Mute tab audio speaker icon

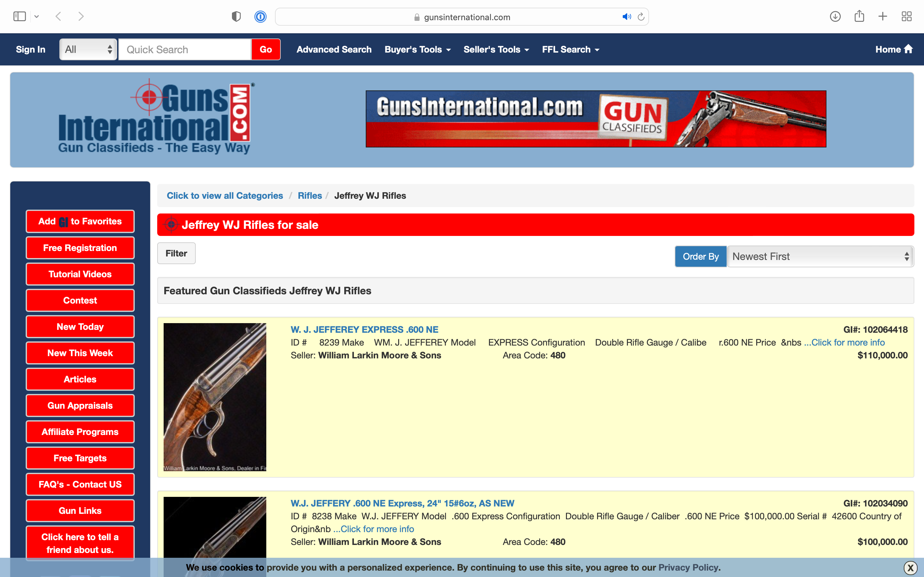[x=626, y=17]
